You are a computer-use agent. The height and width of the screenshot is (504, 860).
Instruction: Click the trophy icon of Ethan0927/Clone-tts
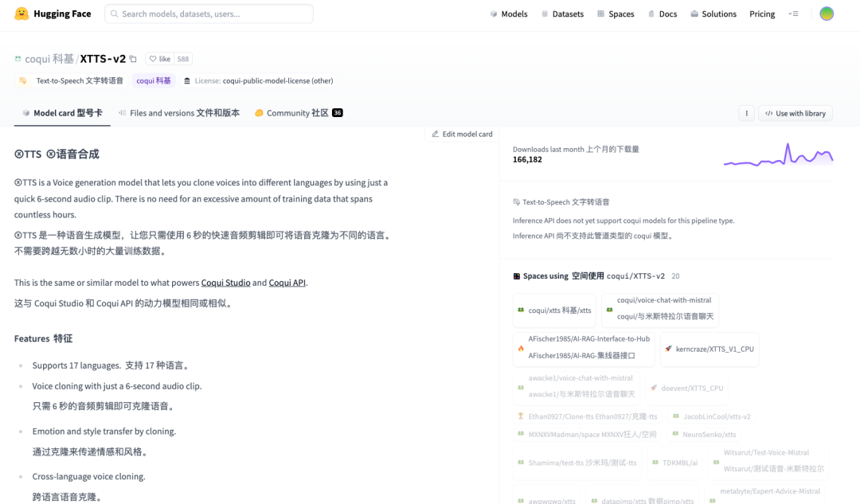(521, 416)
